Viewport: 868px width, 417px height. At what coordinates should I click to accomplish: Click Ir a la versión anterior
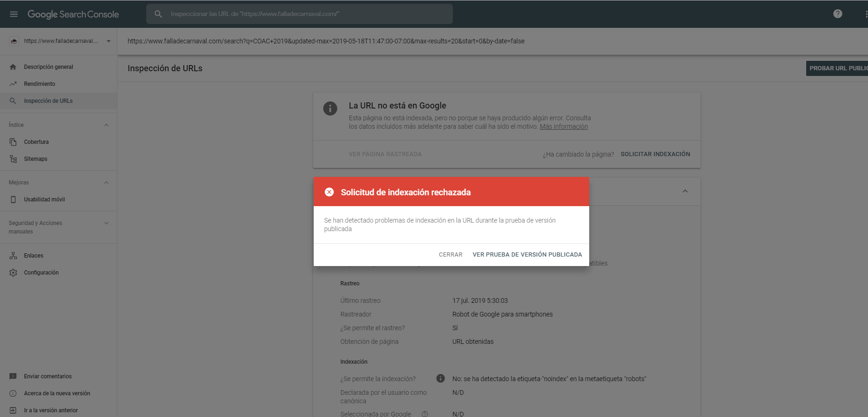51,410
